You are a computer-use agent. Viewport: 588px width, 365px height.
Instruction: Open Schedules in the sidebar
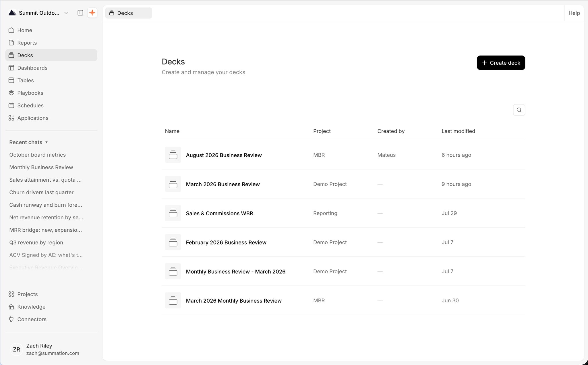51,105
